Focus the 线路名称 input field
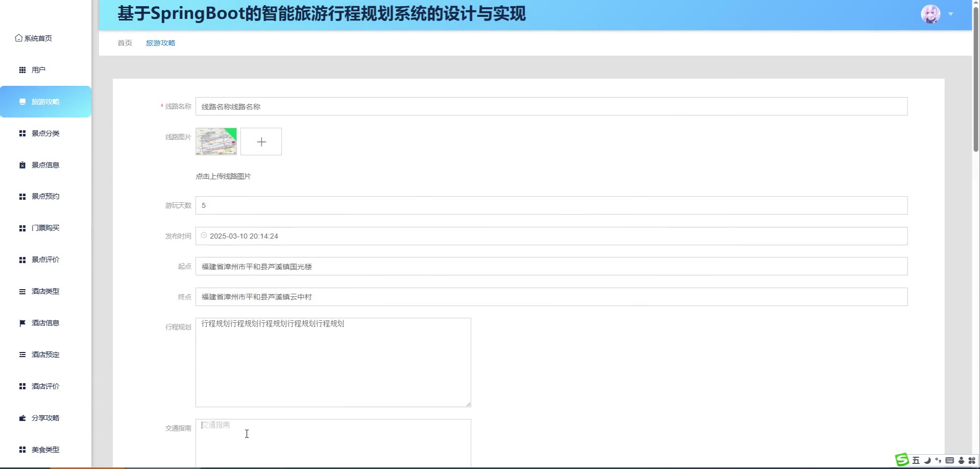 (x=551, y=106)
